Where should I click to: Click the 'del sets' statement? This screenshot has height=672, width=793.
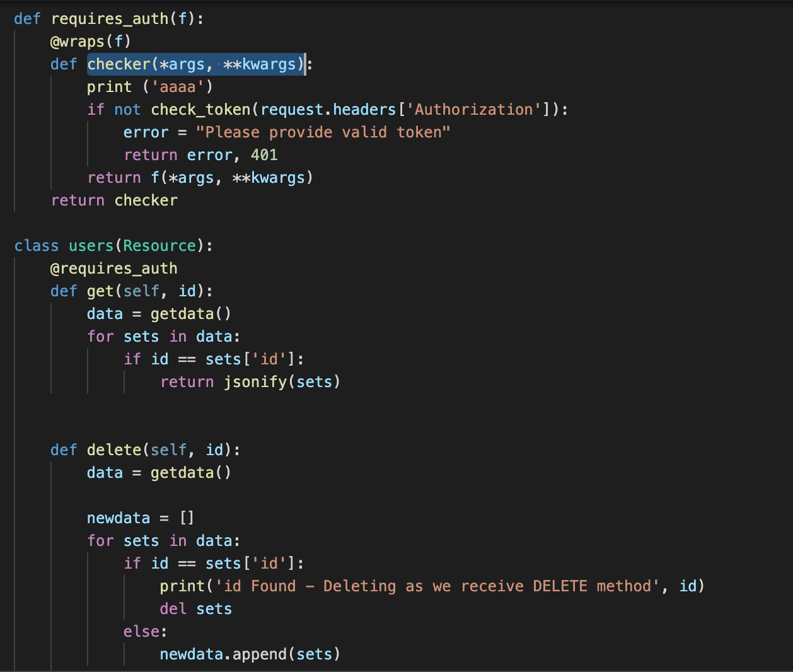[196, 609]
